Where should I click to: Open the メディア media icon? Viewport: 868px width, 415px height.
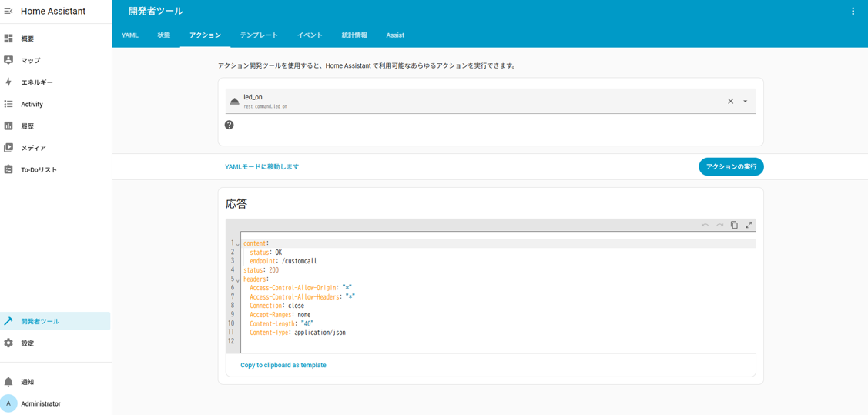pos(8,148)
